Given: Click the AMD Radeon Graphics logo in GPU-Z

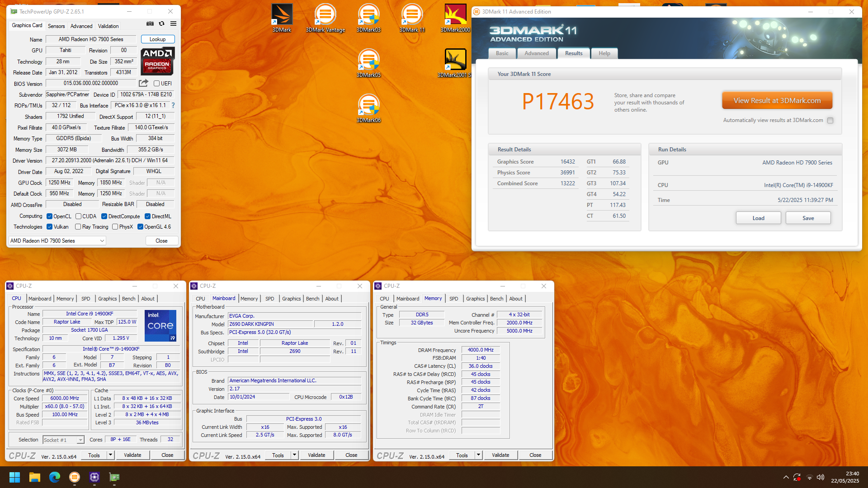Looking at the screenshot, I should tap(157, 61).
